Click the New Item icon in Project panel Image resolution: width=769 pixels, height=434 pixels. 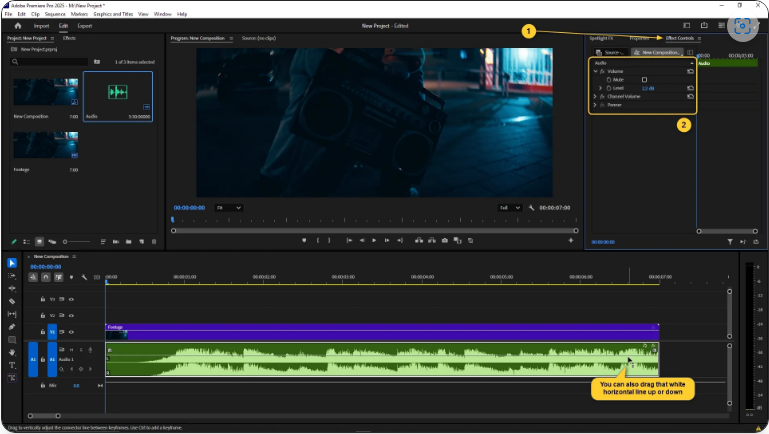tap(141, 242)
